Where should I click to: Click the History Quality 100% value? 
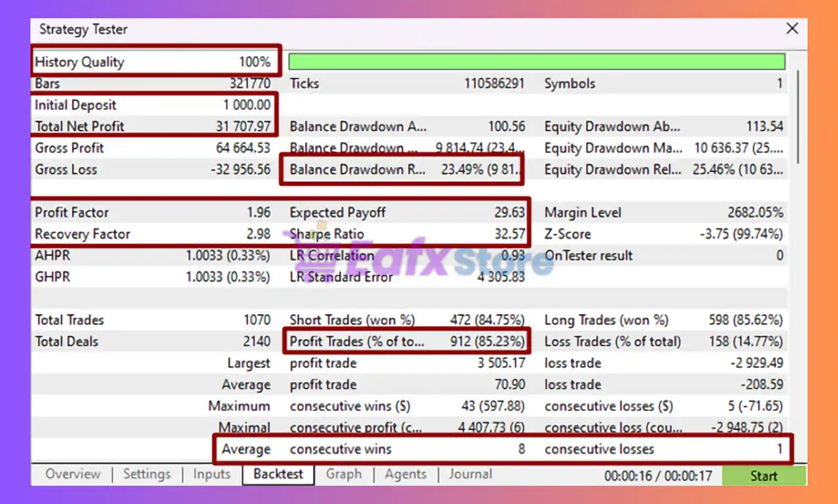tap(254, 62)
